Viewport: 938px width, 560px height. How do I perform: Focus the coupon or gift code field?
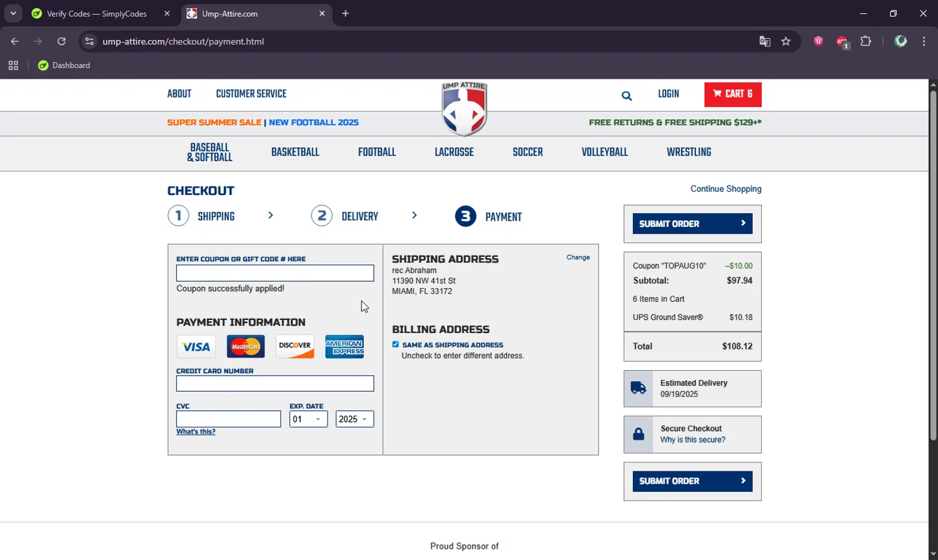[x=275, y=273]
